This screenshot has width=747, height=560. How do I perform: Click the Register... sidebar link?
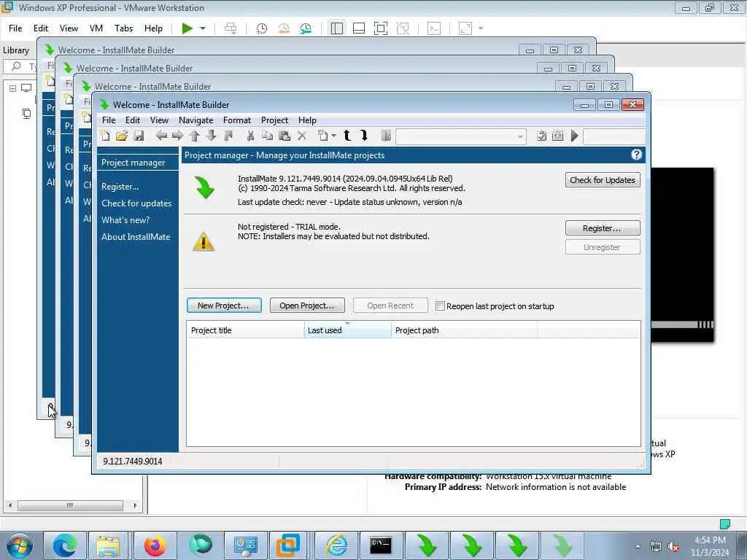tap(120, 187)
